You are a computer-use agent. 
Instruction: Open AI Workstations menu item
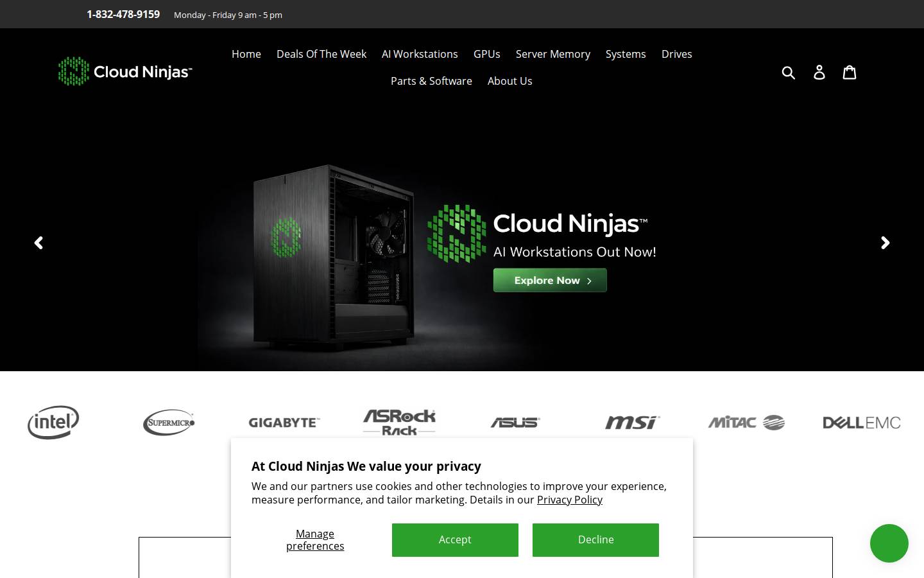tap(420, 54)
